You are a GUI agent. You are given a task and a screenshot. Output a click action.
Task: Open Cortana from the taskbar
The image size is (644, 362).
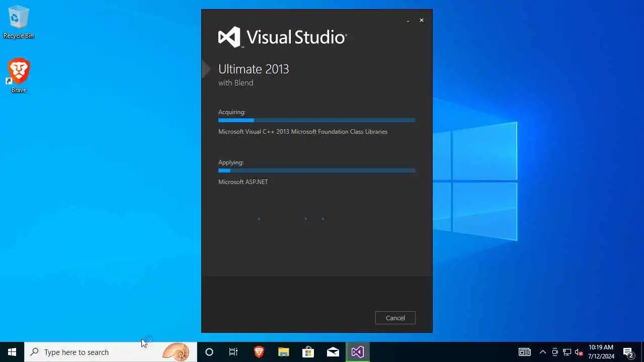pos(209,352)
